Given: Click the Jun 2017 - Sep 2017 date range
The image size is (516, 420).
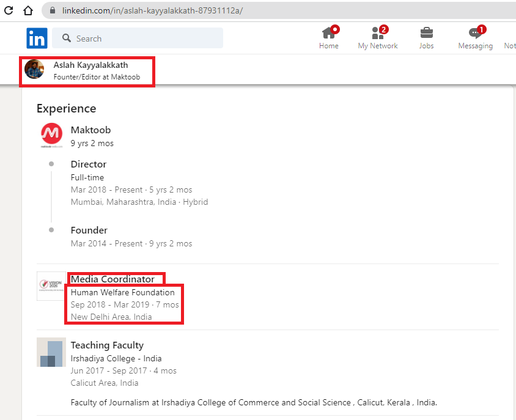Looking at the screenshot, I should tap(109, 371).
